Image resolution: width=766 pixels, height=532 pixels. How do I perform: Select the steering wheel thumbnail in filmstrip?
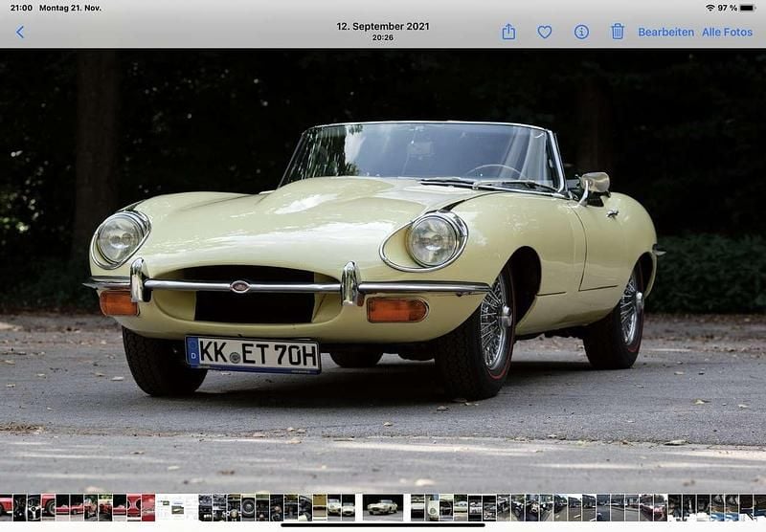[x=34, y=507]
